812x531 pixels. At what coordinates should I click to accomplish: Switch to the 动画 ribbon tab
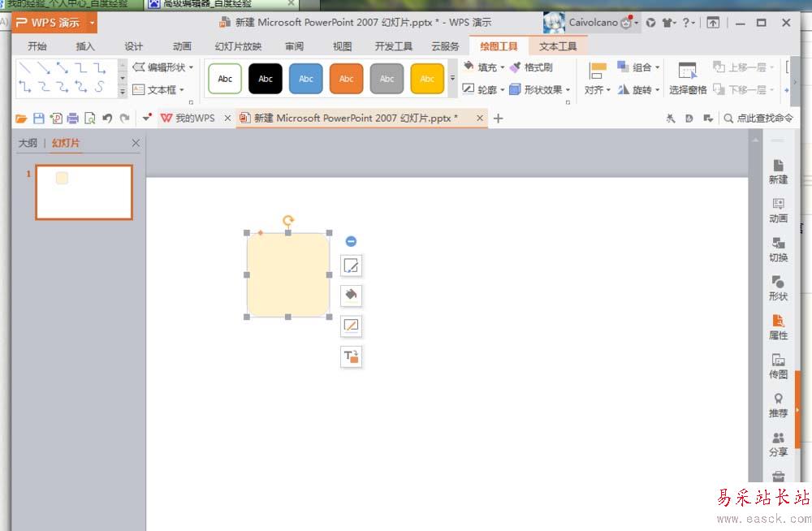pyautogui.click(x=182, y=46)
